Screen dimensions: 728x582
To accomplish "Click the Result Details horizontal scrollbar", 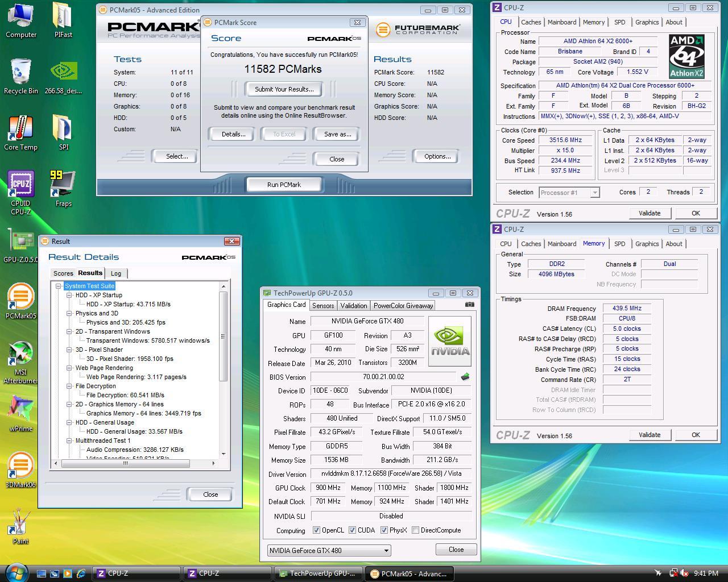I will pos(125,463).
